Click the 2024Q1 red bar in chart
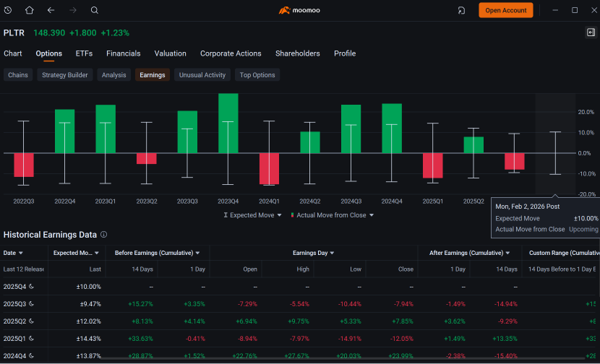 pyautogui.click(x=269, y=168)
